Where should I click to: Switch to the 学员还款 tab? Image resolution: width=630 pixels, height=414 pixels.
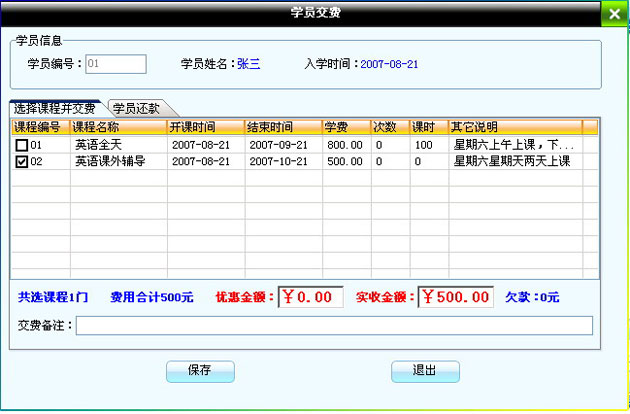click(x=138, y=108)
